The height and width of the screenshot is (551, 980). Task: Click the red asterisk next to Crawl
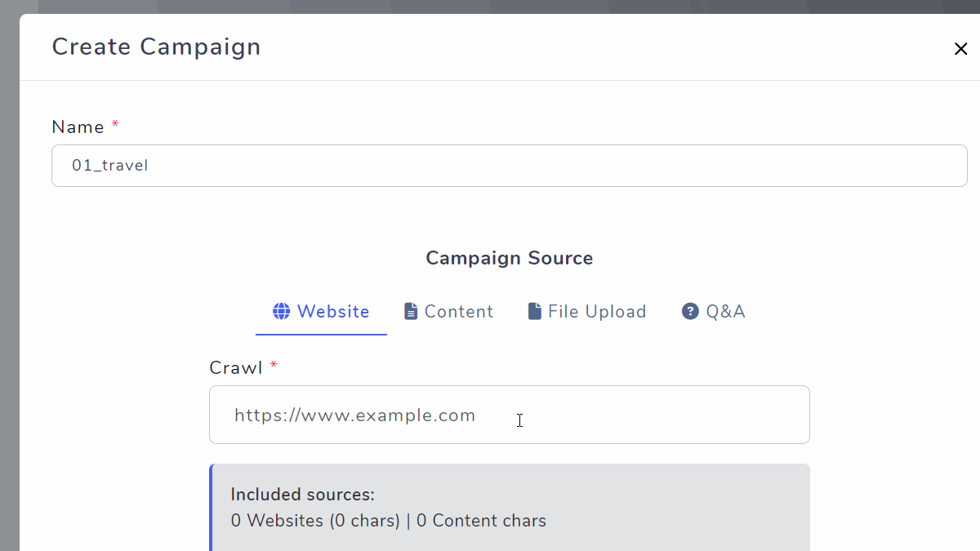(274, 366)
